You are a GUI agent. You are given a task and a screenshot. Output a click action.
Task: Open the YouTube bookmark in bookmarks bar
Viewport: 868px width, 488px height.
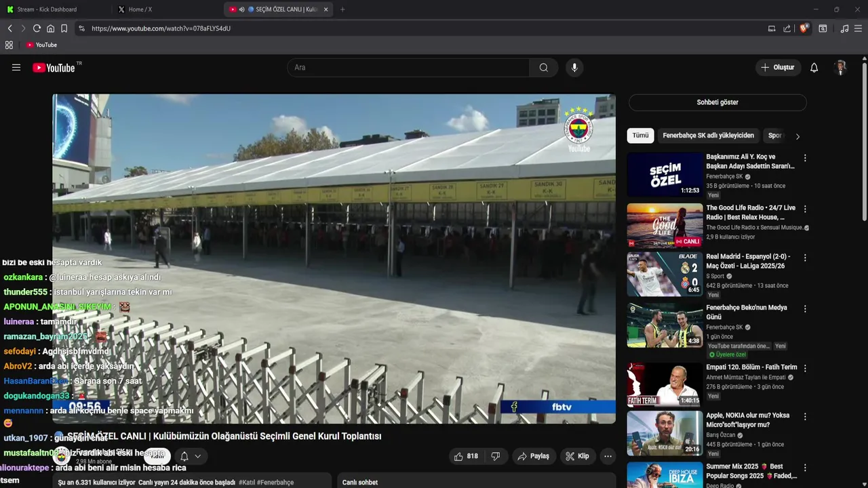pyautogui.click(x=41, y=45)
